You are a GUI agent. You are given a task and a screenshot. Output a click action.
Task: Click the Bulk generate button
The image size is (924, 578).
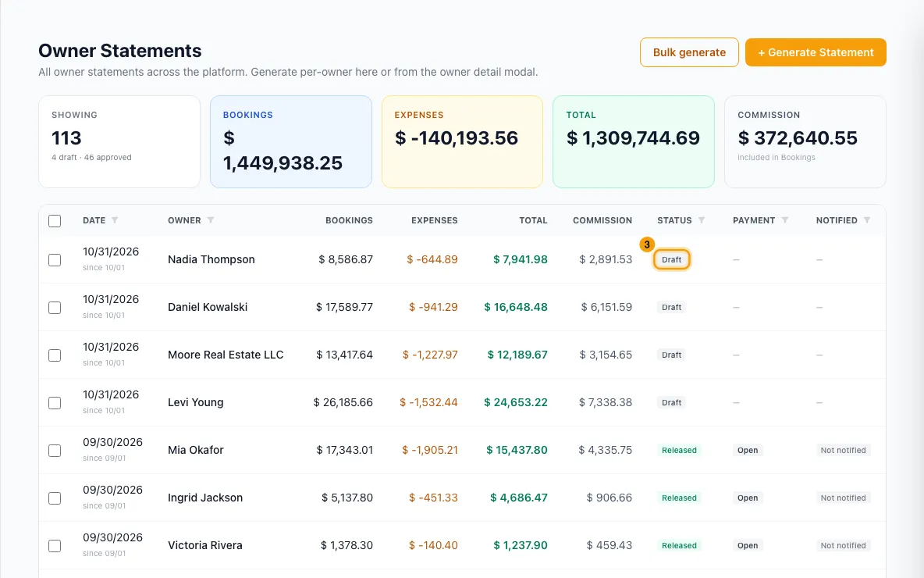click(x=689, y=52)
